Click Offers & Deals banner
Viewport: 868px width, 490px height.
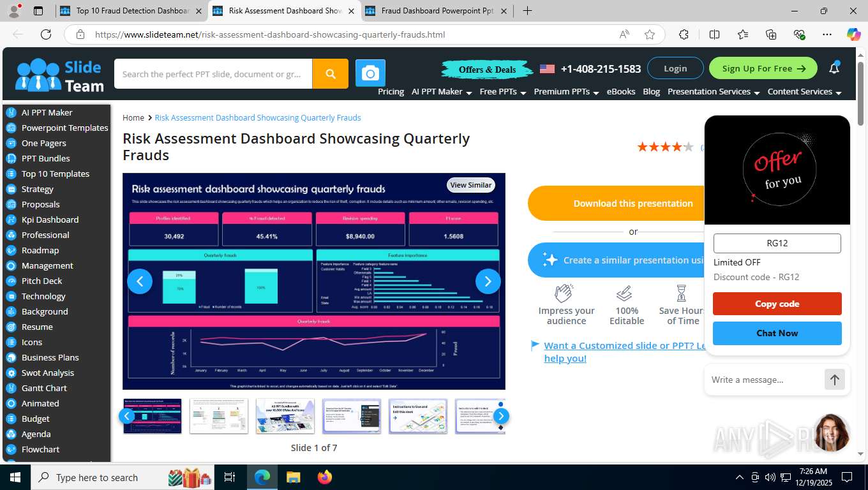487,70
